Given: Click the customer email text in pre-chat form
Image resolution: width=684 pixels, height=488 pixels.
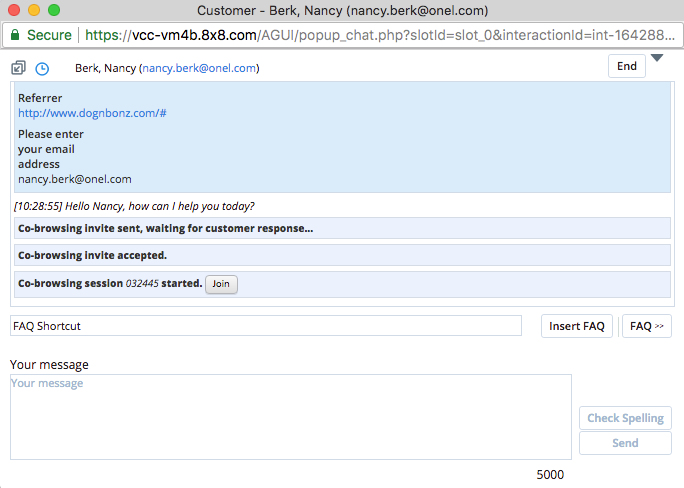Looking at the screenshot, I should tap(75, 179).
